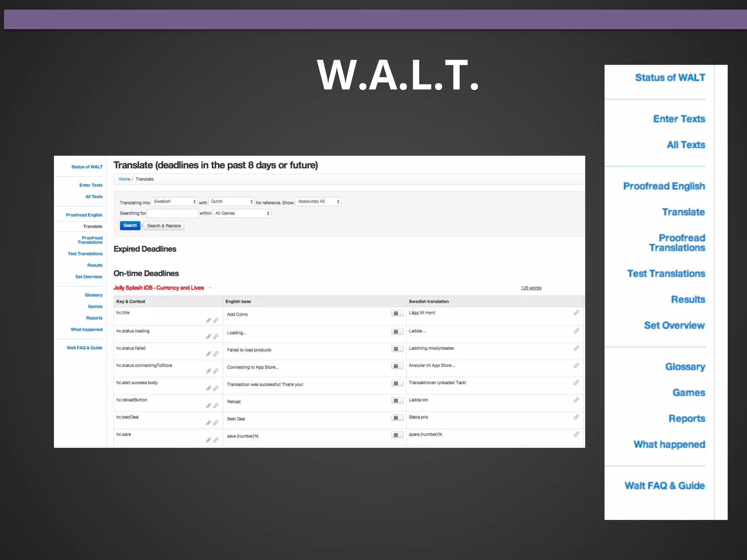747x560 pixels.
Task: Click the link icon in hc.title key cell
Action: (x=216, y=320)
